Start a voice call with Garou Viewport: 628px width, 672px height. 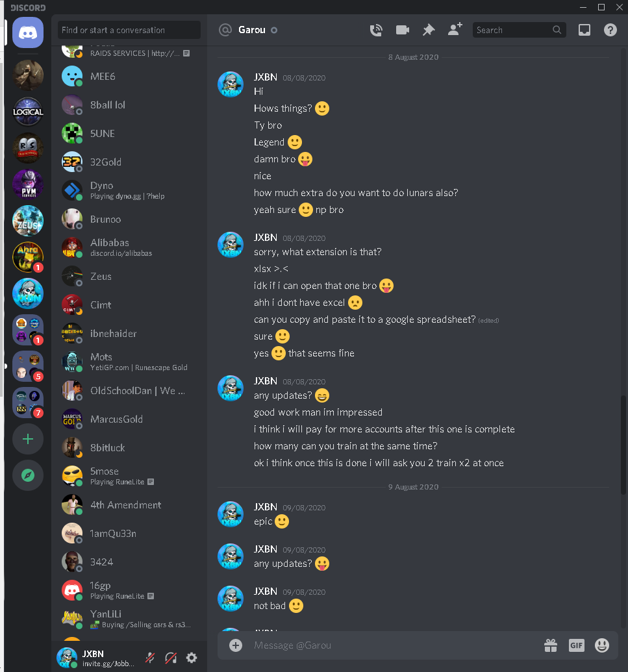376,30
